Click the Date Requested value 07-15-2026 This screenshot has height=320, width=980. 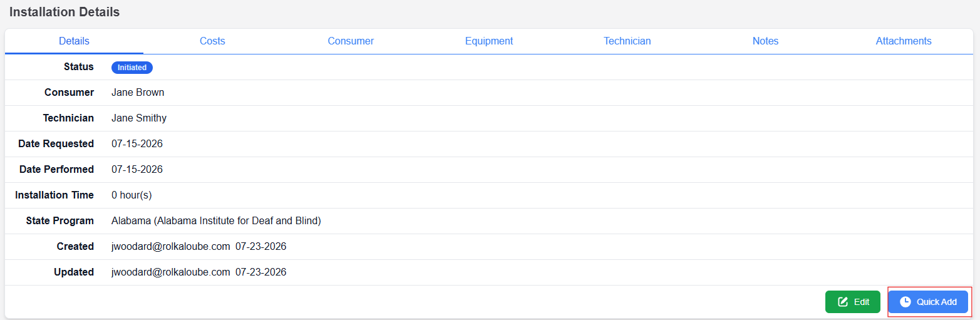[x=137, y=144]
